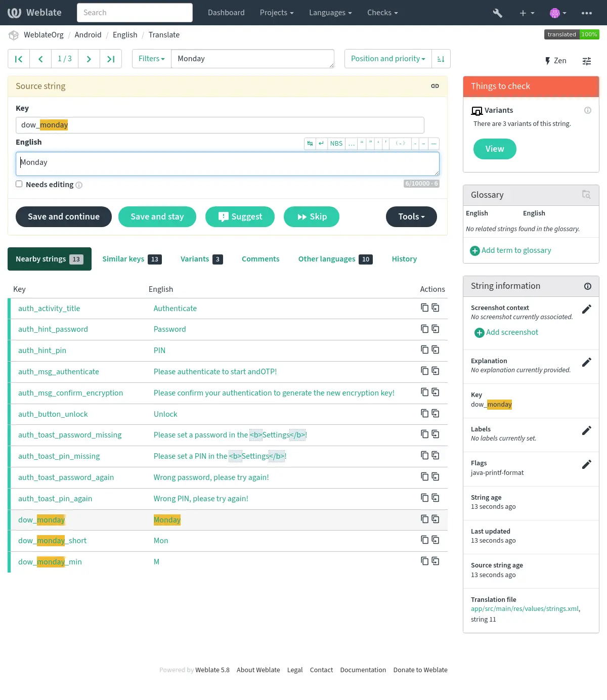Click Glossary panel search icon
This screenshot has width=607, height=700.
[586, 195]
